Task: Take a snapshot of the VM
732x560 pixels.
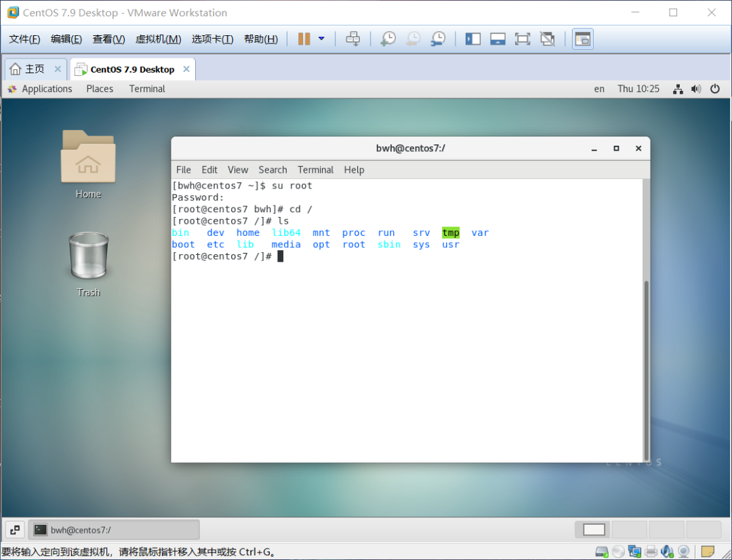Action: [x=388, y=39]
